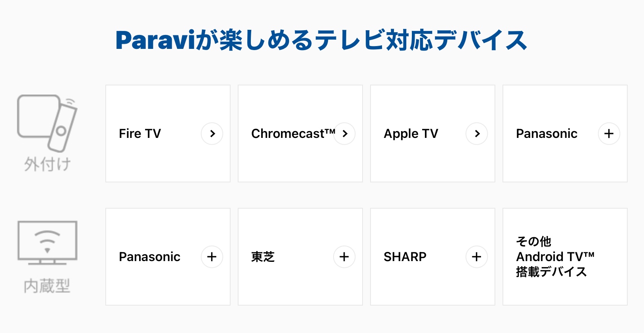Go to the Apple TV label
This screenshot has height=333, width=644.
click(x=411, y=134)
